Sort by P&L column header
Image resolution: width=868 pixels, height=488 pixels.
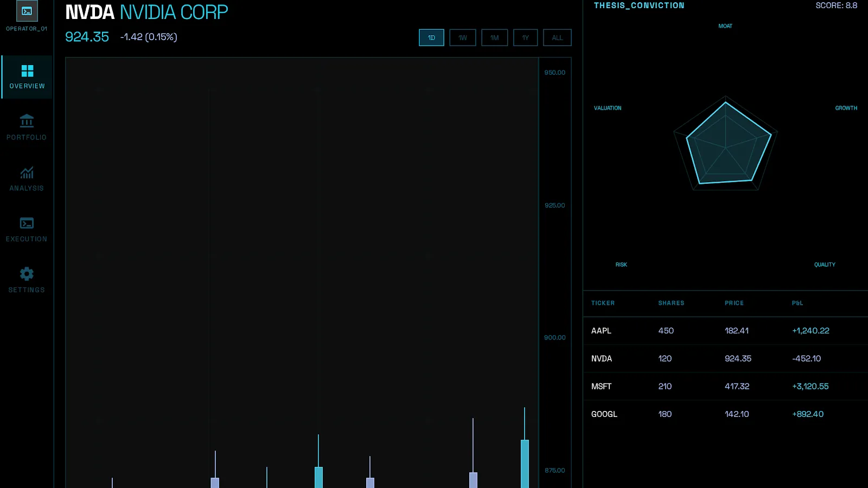797,303
